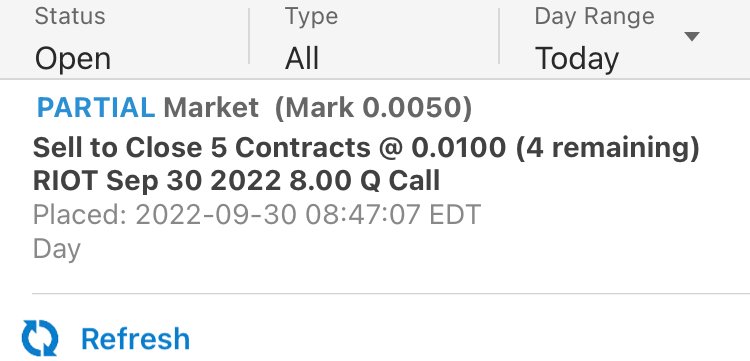Image resolution: width=750 pixels, height=361 pixels.
Task: Open the Day Range dropdown arrow
Action: click(692, 36)
